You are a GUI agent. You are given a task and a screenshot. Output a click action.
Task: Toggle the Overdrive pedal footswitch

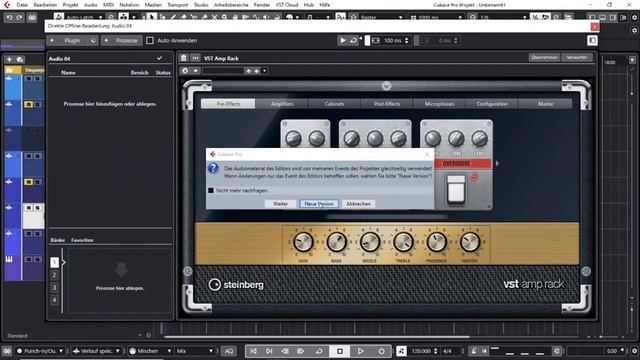coord(456,189)
